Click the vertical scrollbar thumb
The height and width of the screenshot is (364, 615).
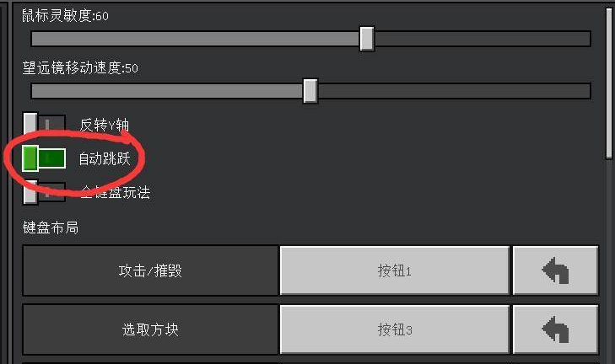pyautogui.click(x=609, y=83)
